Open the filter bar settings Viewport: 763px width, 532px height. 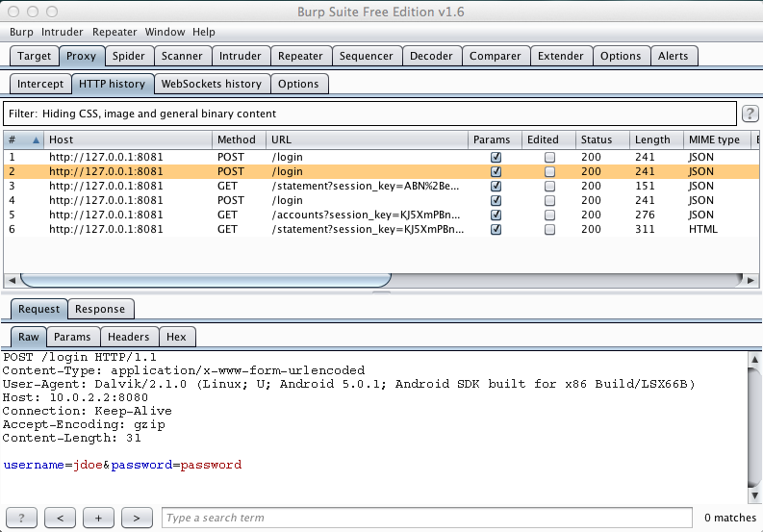coord(369,114)
